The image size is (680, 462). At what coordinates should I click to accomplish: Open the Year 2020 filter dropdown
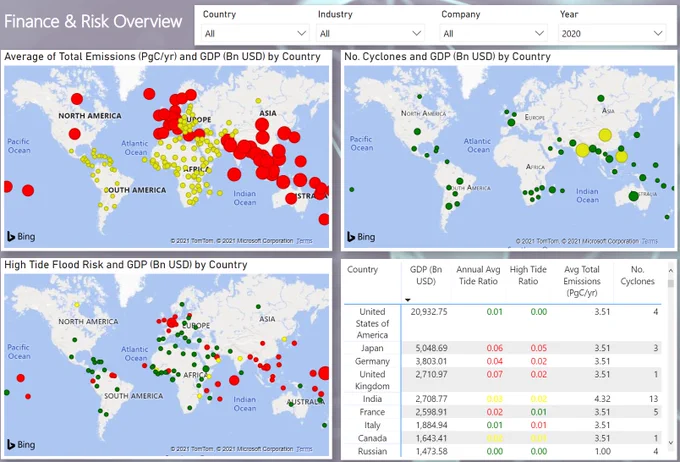tap(612, 33)
